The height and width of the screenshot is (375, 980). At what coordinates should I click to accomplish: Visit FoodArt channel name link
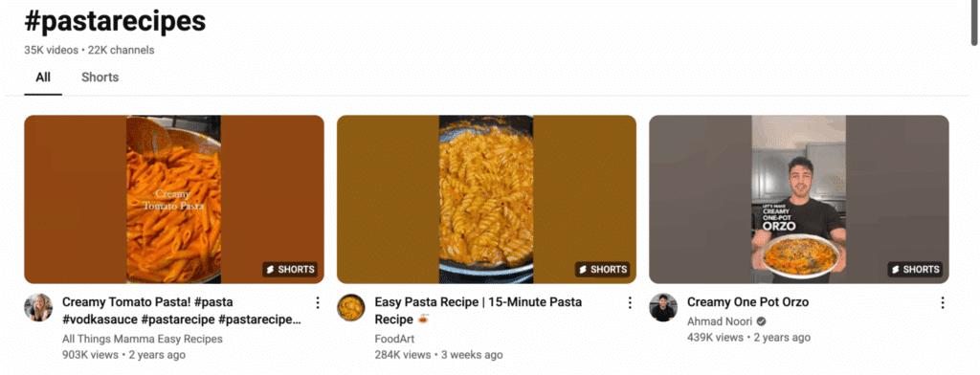(394, 339)
